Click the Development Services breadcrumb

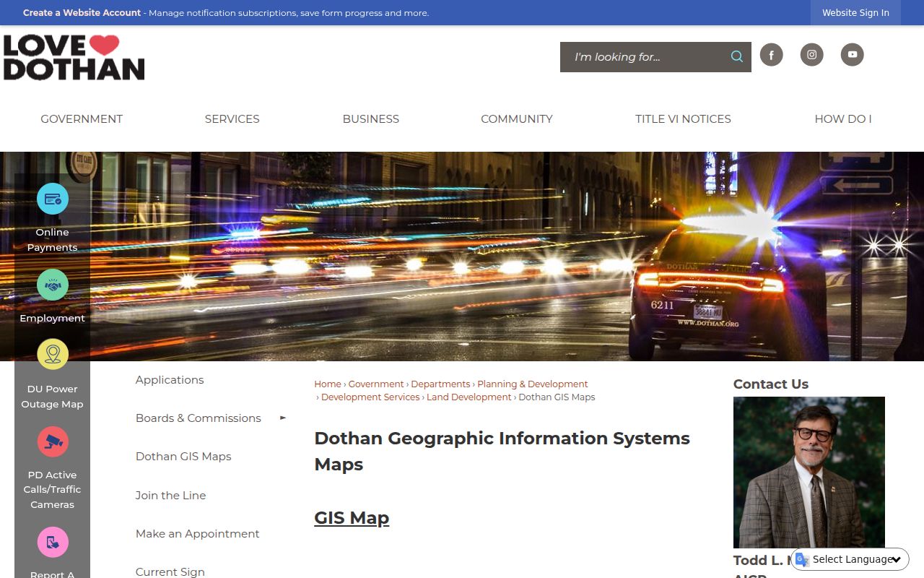coord(370,397)
